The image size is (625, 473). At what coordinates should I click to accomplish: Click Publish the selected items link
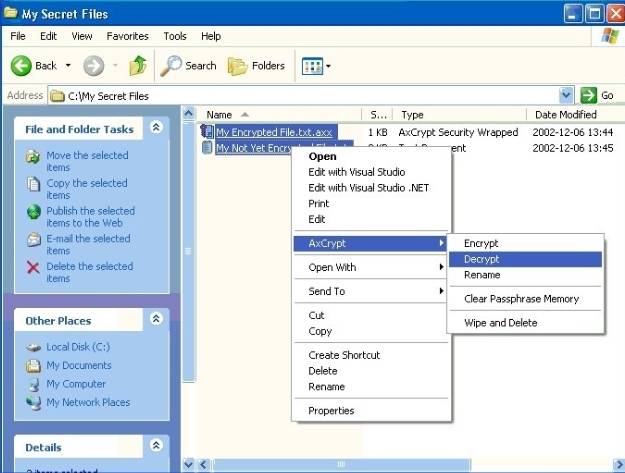click(90, 217)
